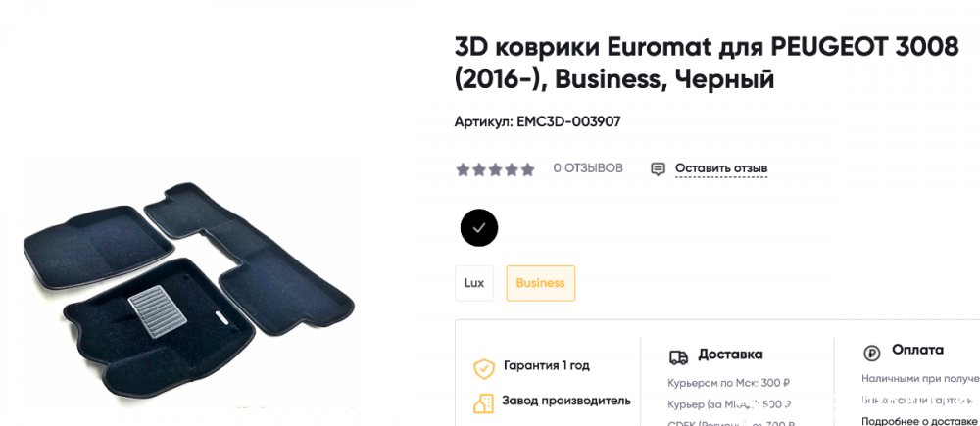Select the black color swatch
The image size is (980, 426).
tap(479, 228)
